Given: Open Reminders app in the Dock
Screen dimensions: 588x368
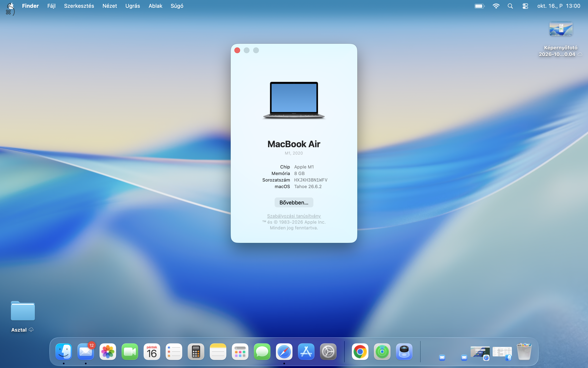Looking at the screenshot, I should [174, 351].
